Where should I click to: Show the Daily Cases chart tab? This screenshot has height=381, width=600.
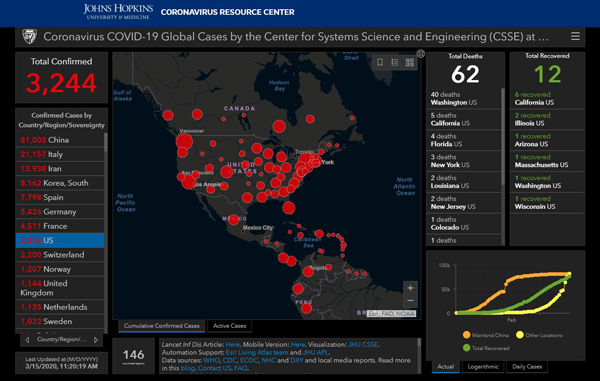pyautogui.click(x=527, y=366)
